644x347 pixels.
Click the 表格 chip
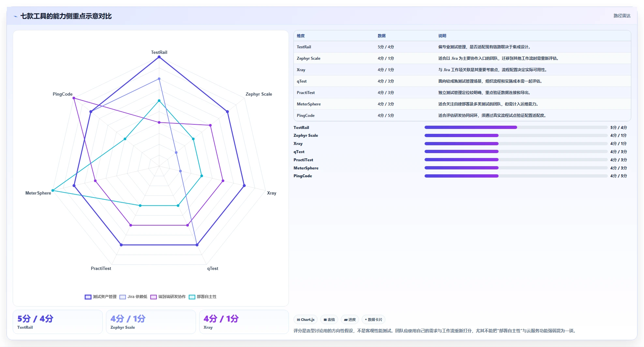[329, 320]
